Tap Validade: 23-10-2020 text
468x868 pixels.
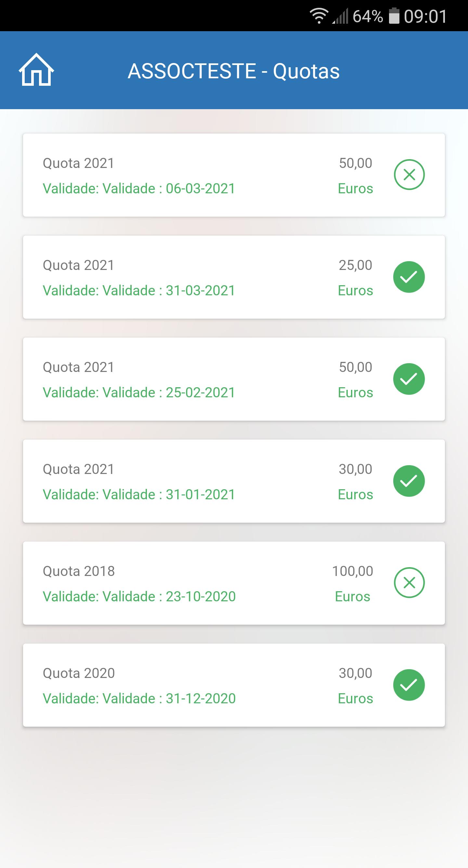click(139, 596)
